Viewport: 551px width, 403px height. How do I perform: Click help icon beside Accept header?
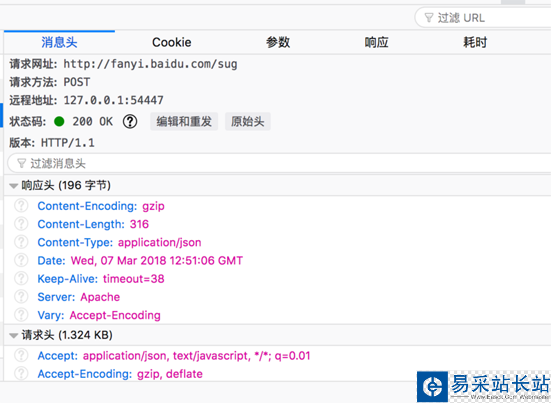[21, 356]
